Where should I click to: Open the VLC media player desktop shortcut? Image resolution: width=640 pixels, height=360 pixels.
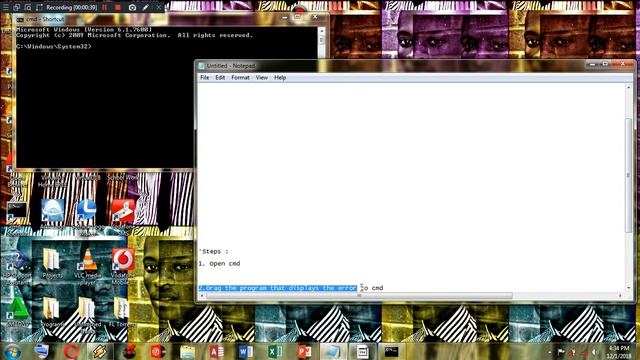click(87, 265)
